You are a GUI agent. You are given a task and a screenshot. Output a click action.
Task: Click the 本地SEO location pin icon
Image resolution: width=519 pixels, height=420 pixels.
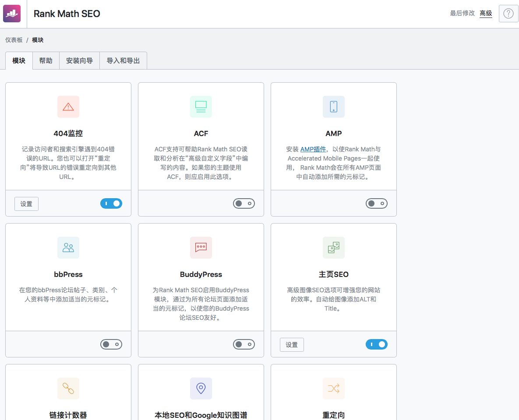[201, 388]
